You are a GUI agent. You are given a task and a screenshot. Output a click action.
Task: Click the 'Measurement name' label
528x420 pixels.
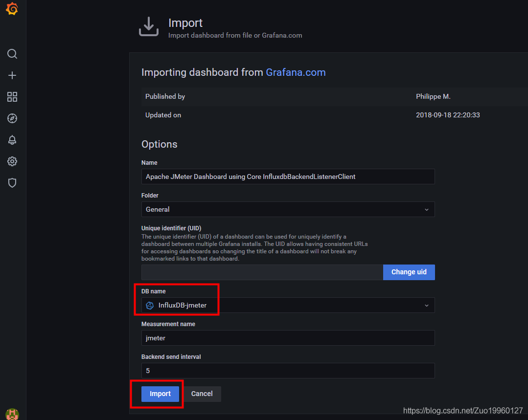pos(168,324)
